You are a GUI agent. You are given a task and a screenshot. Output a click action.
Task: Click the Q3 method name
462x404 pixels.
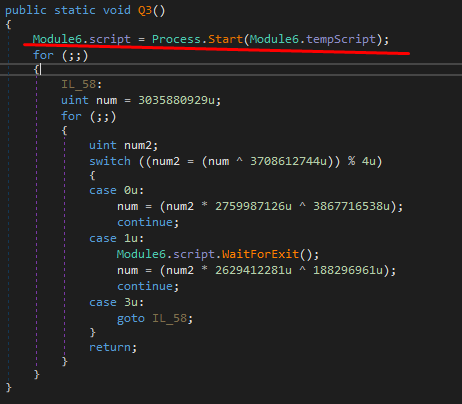[x=145, y=10]
